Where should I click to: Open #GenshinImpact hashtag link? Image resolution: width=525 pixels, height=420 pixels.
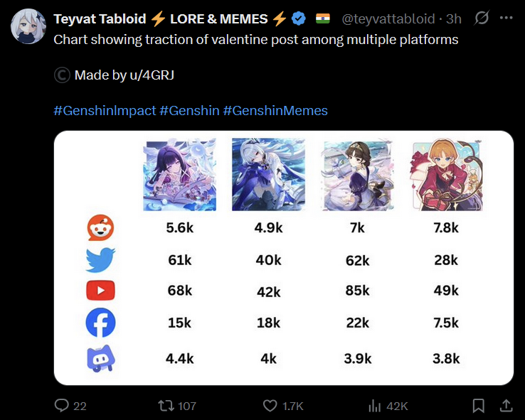105,110
